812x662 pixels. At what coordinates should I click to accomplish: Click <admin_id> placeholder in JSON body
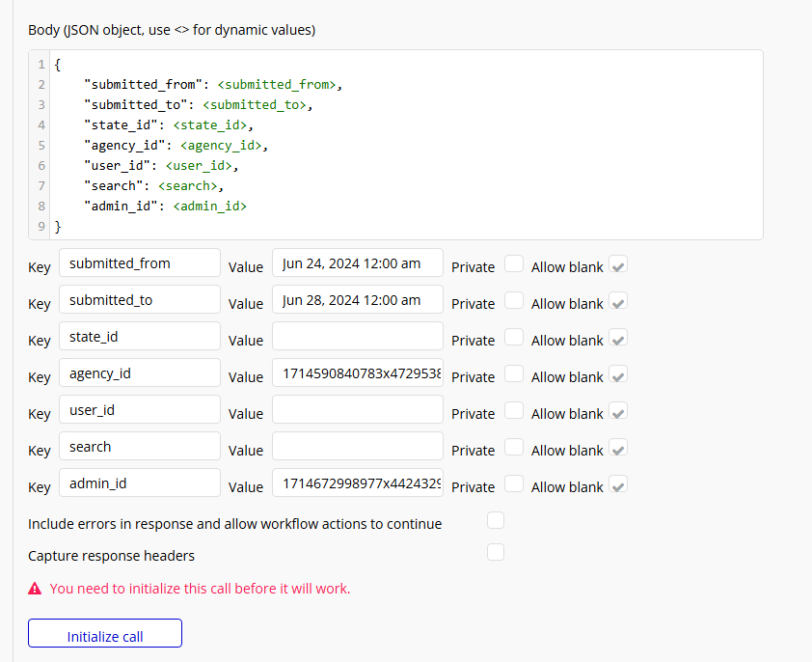210,206
